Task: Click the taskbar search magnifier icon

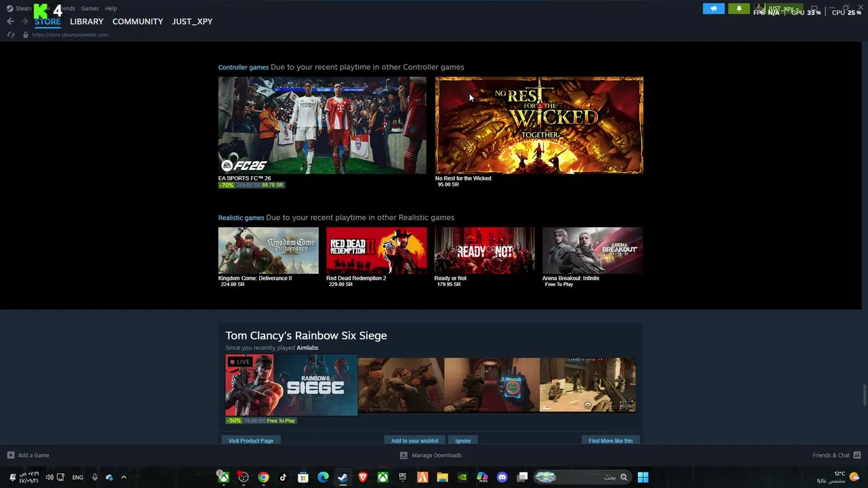Action: point(624,477)
